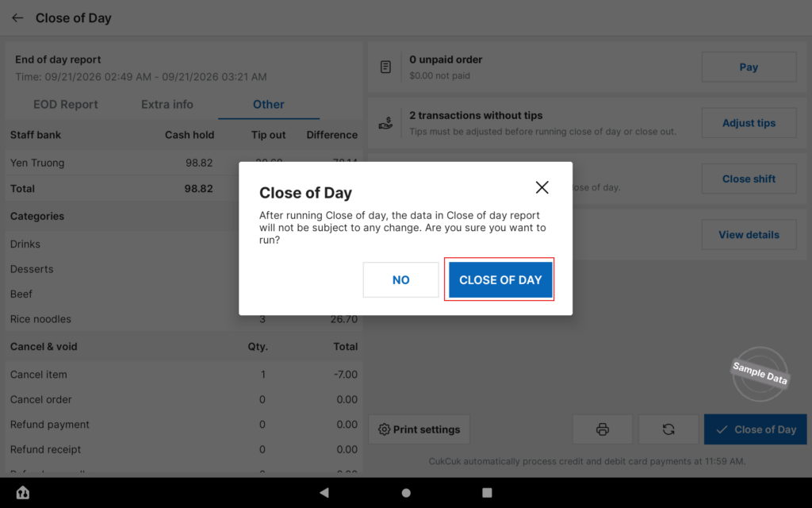Open View details
This screenshot has width=812, height=508.
pos(749,235)
